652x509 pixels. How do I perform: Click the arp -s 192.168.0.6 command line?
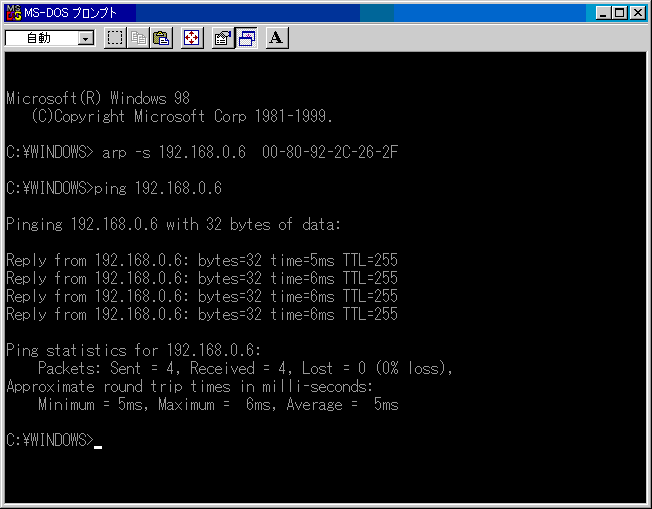coord(202,152)
